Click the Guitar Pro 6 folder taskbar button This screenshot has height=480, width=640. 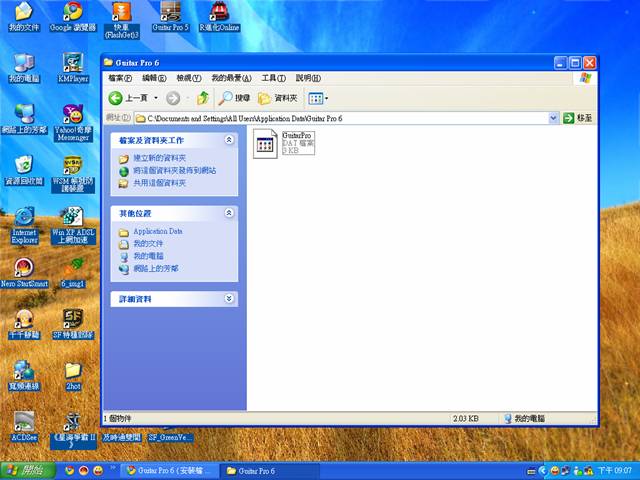click(x=270, y=471)
